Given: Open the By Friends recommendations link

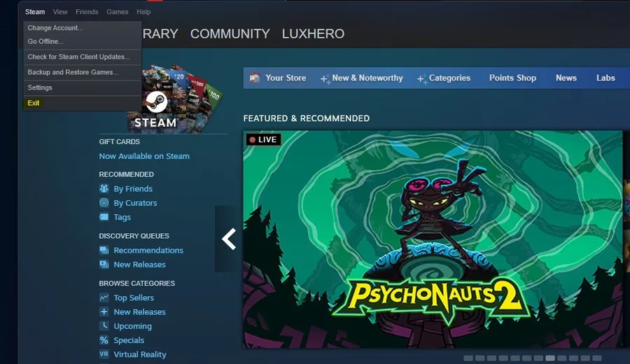Looking at the screenshot, I should pos(133,188).
